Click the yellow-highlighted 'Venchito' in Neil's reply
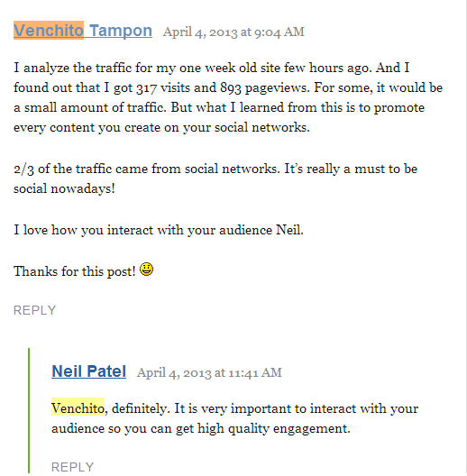 tap(78, 408)
